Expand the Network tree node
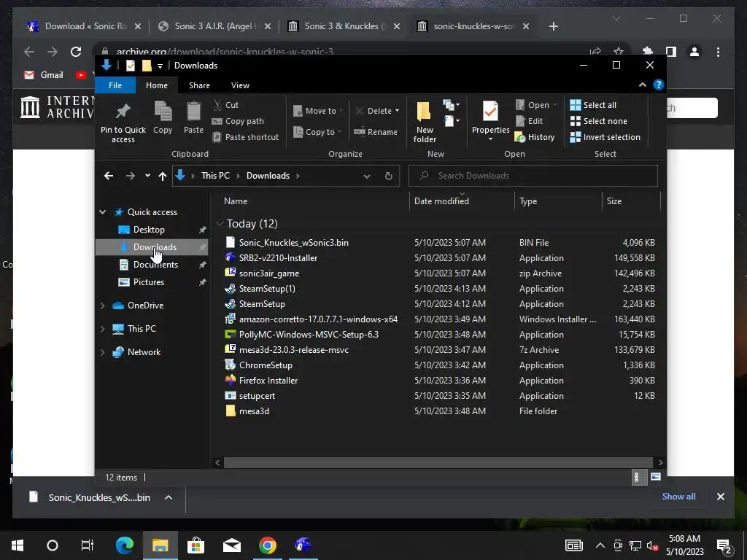747x560 pixels. pyautogui.click(x=102, y=352)
